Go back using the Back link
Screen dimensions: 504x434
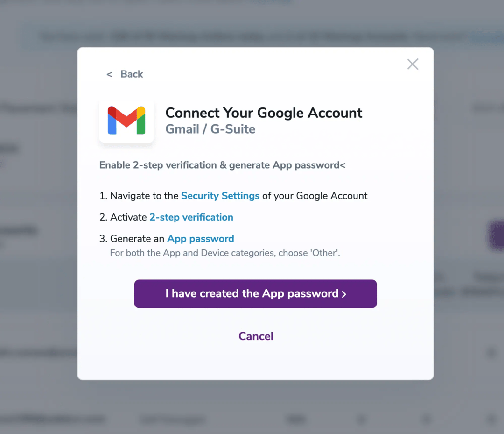[x=132, y=74]
